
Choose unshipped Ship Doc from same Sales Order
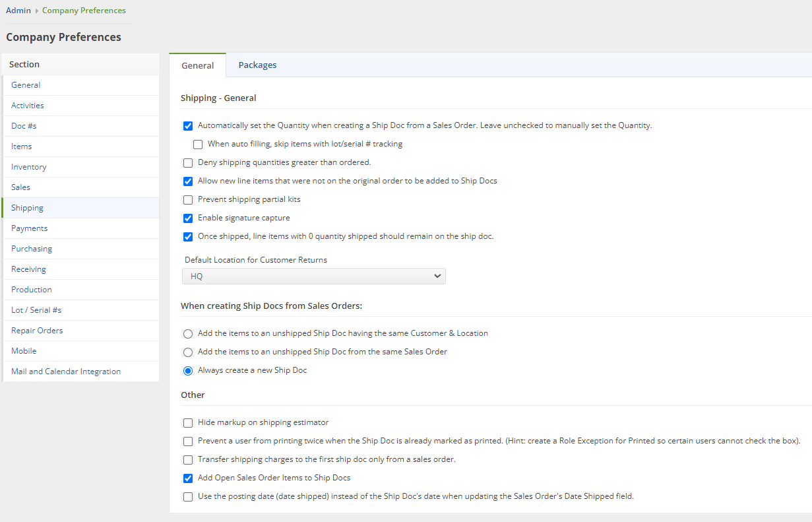(x=188, y=352)
